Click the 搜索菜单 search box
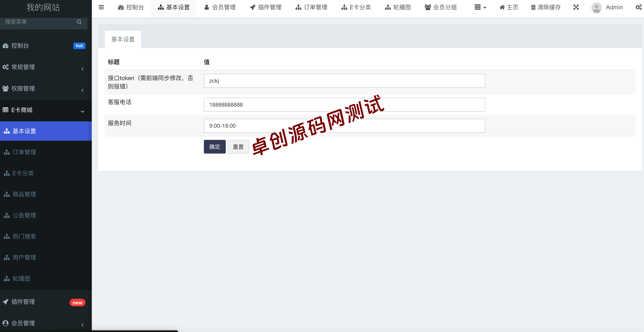 44,22
